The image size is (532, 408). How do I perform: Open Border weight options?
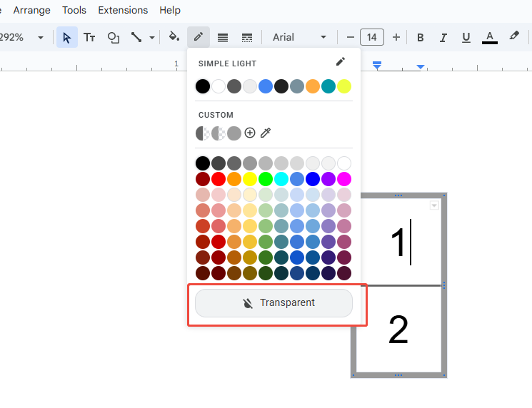pyautogui.click(x=223, y=37)
